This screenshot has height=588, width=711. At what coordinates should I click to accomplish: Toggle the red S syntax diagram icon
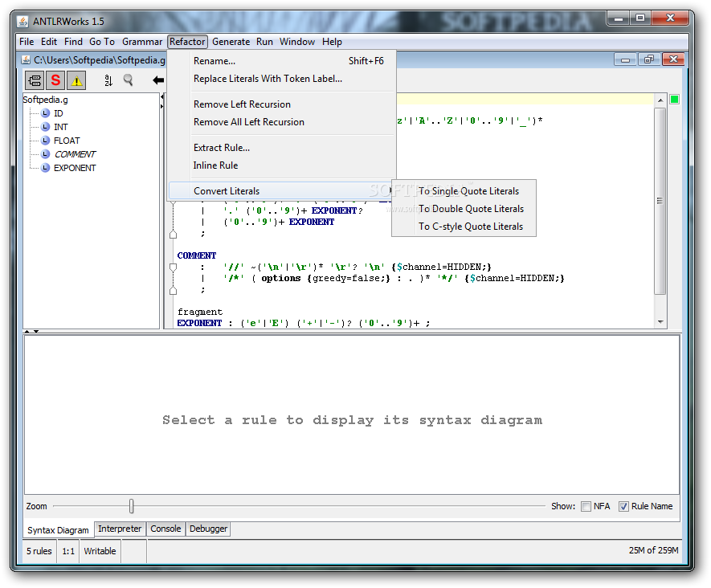[x=55, y=80]
